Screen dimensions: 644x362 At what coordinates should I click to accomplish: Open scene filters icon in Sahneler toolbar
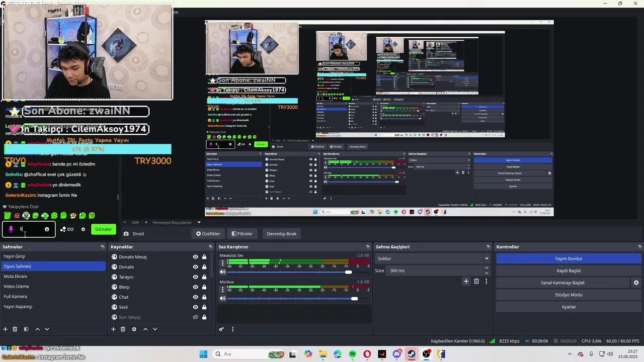point(26,329)
